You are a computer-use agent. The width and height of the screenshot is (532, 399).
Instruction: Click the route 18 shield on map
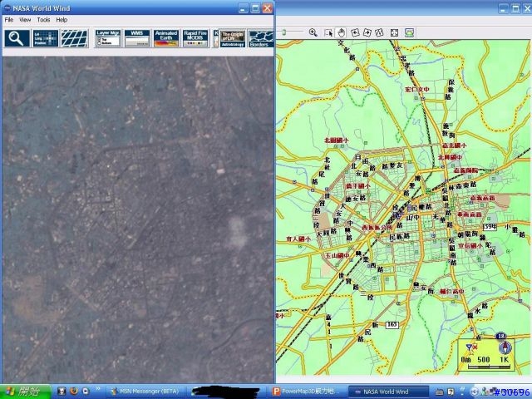tap(500, 336)
